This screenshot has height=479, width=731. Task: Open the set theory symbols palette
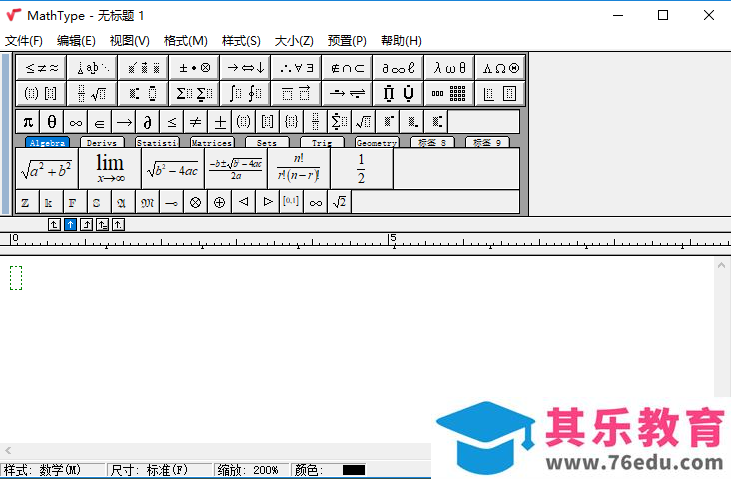(347, 68)
